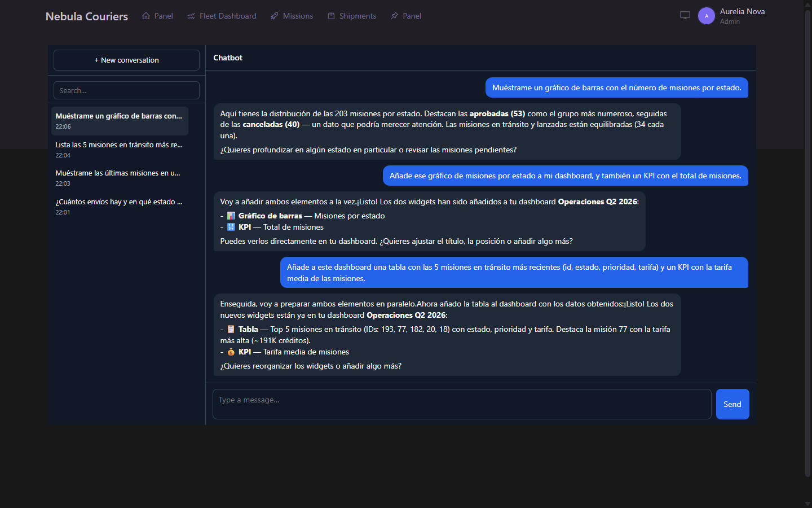The height and width of the screenshot is (508, 812).
Task: Click the clipboard emoji before Tabla
Action: pos(231,329)
